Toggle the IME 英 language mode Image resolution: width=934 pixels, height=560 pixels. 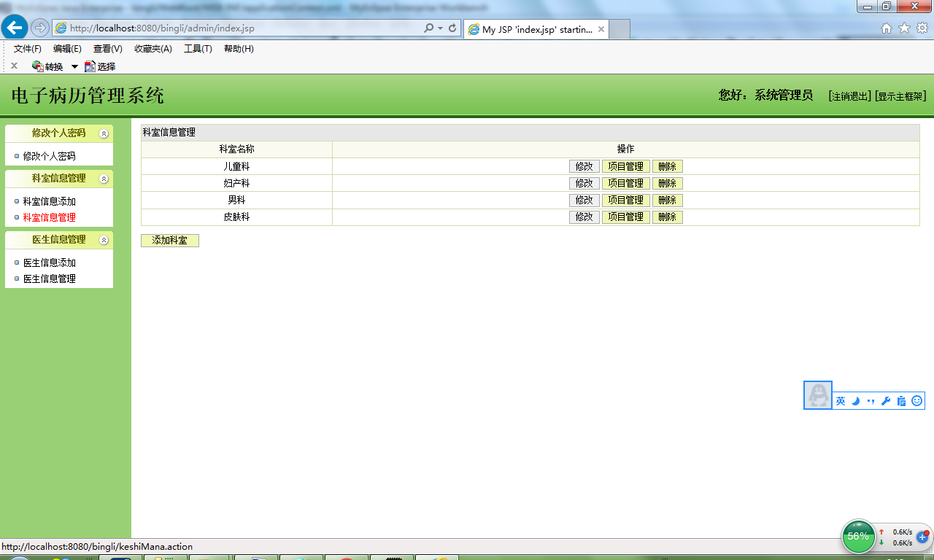tap(841, 401)
